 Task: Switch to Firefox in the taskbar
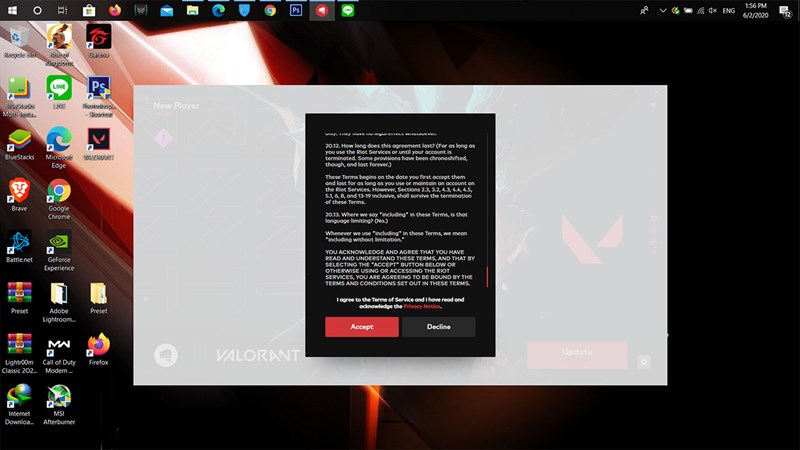[115, 10]
